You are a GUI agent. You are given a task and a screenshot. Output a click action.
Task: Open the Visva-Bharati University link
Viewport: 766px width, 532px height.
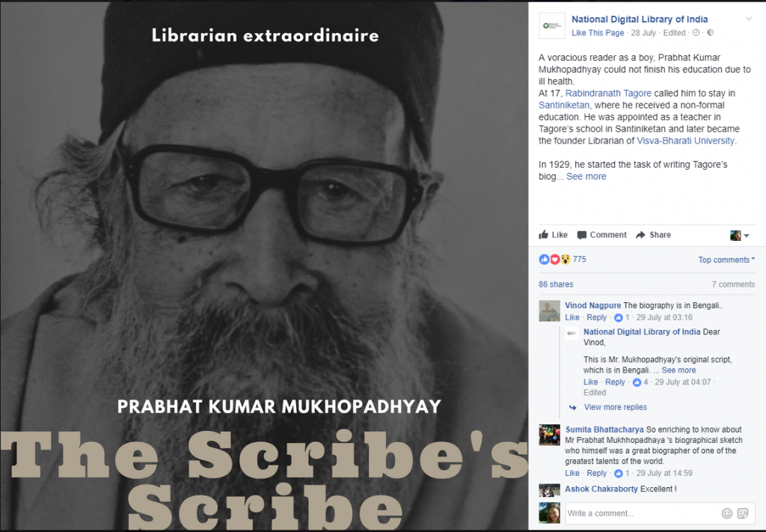tap(685, 141)
